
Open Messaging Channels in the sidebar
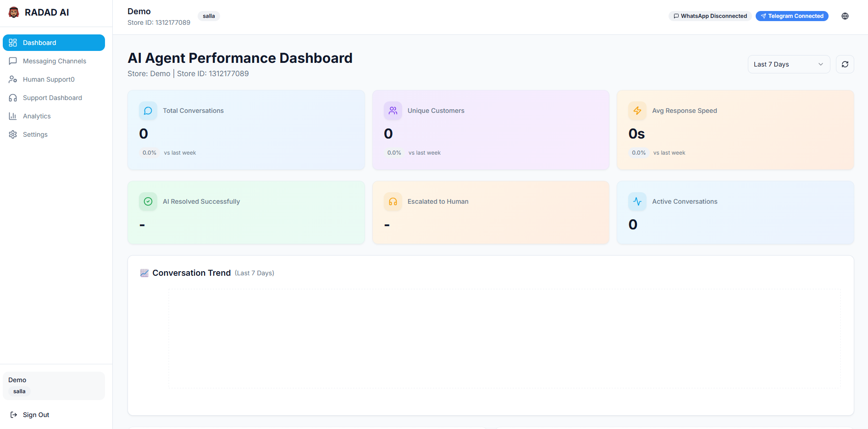tap(54, 61)
